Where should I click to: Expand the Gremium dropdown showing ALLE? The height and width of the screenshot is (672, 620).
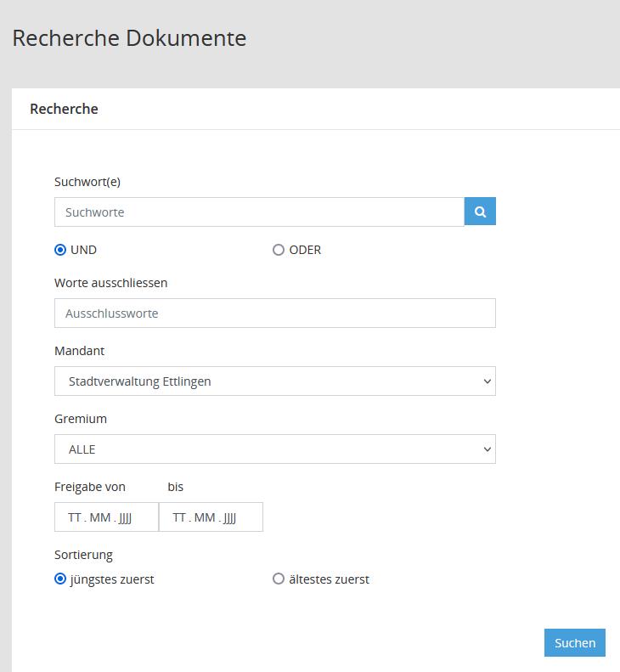click(x=274, y=449)
